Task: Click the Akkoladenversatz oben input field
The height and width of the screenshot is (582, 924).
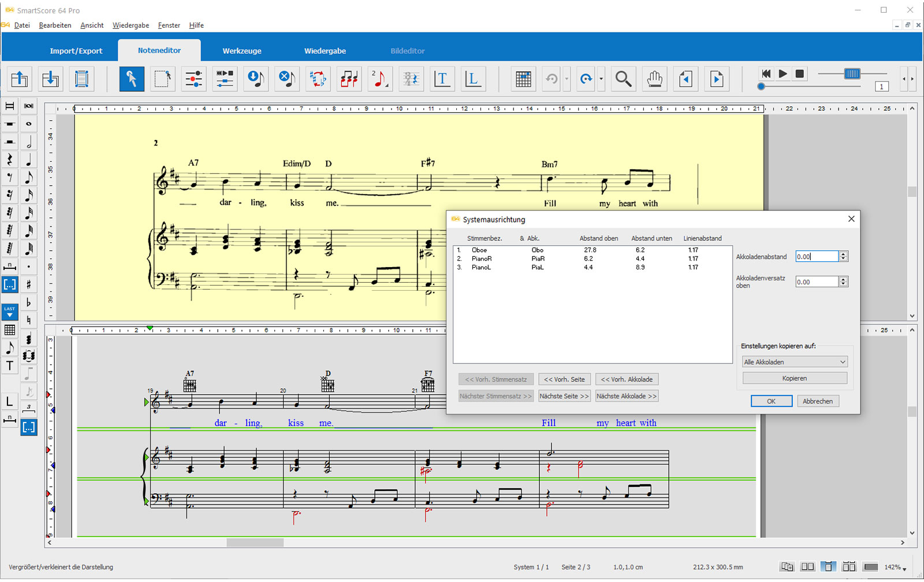Action: pos(817,281)
